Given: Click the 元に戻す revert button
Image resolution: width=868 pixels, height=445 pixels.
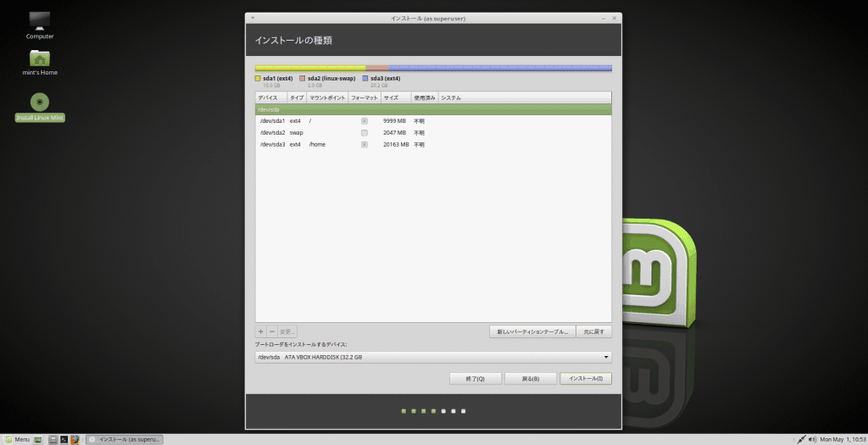Looking at the screenshot, I should pyautogui.click(x=594, y=331).
